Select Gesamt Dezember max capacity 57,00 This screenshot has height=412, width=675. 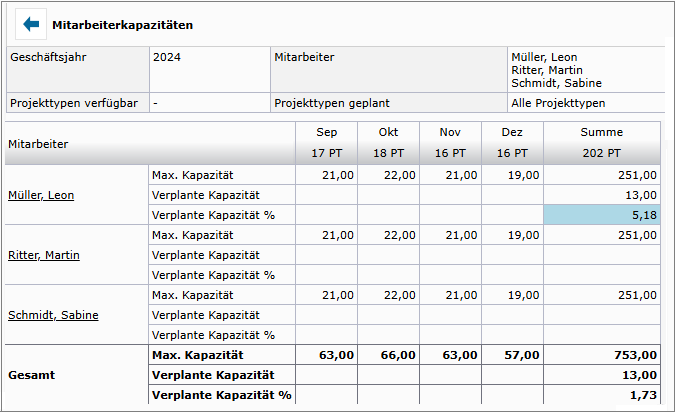click(x=512, y=355)
